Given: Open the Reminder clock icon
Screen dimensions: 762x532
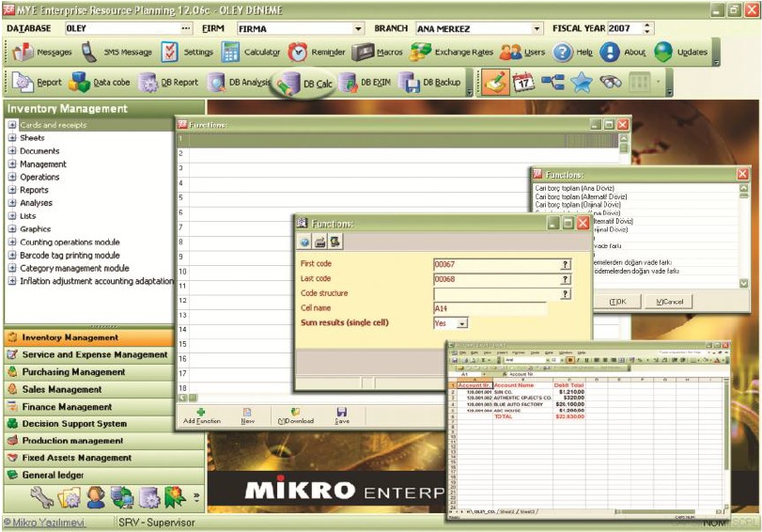Looking at the screenshot, I should (x=317, y=52).
